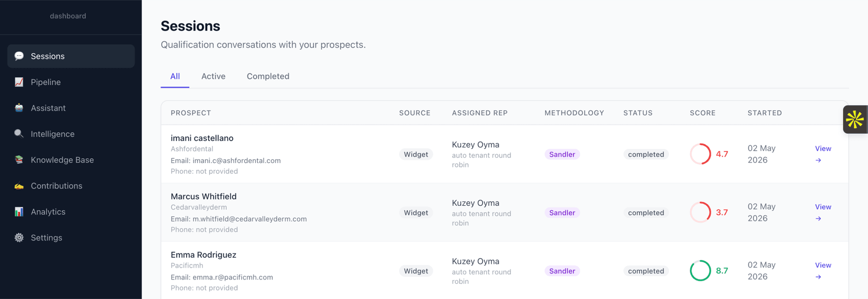Open Sessions in the sidebar
This screenshot has height=299, width=868.
click(71, 56)
